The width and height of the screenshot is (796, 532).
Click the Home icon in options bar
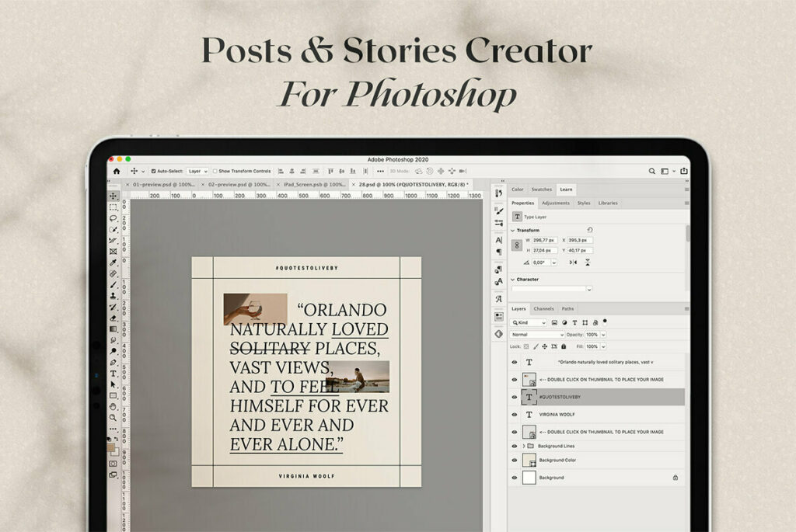(x=117, y=171)
